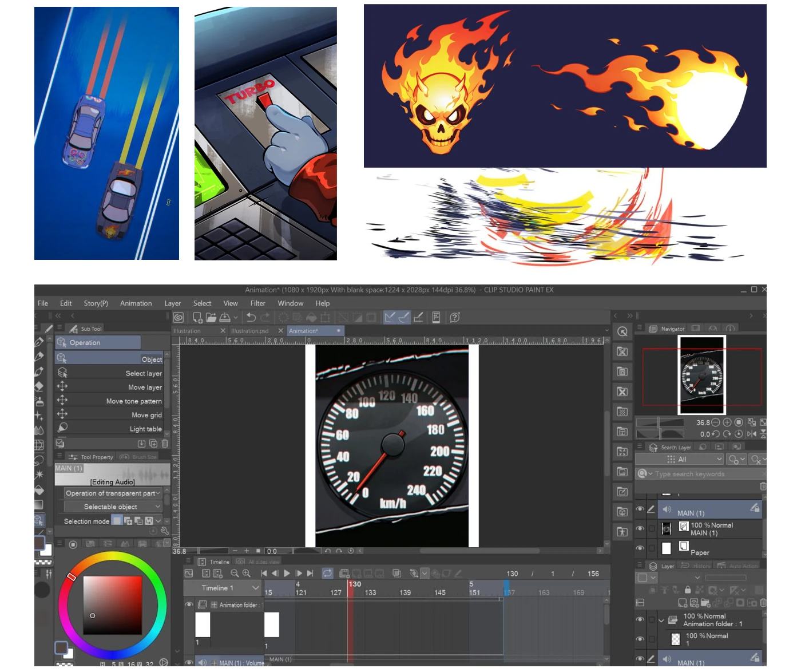Open the Operation of transparent part dropdown
Screen dimensions: 801x672
[x=158, y=493]
